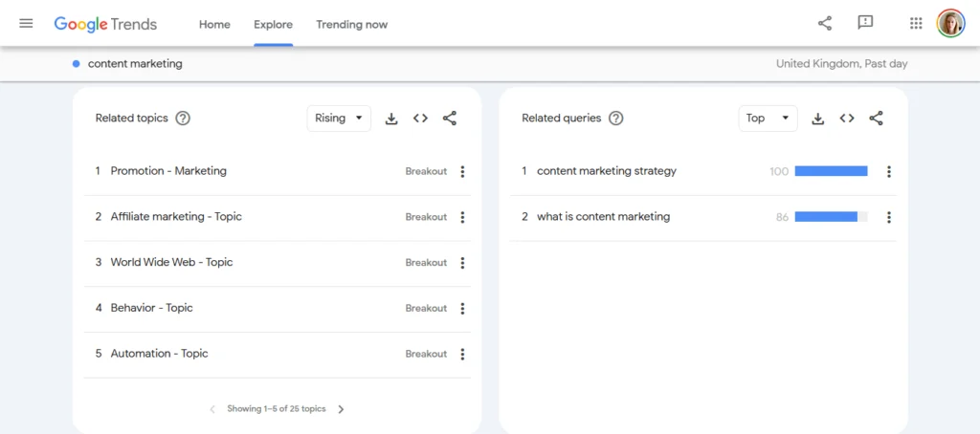Click the Related topics heading
The width and height of the screenshot is (980, 434).
click(132, 118)
